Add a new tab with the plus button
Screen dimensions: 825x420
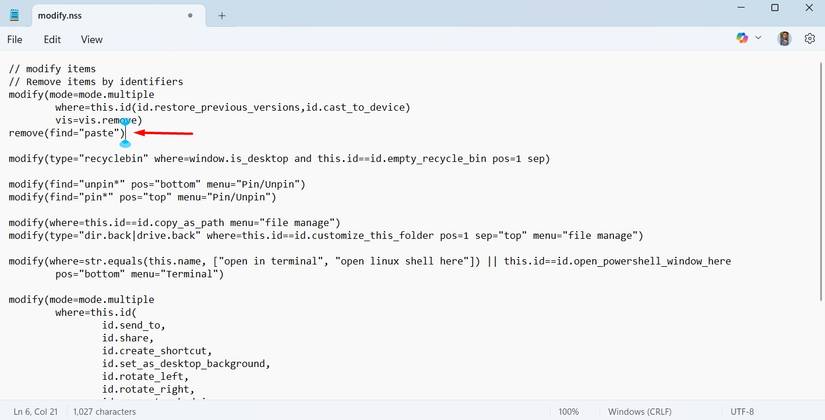[222, 16]
